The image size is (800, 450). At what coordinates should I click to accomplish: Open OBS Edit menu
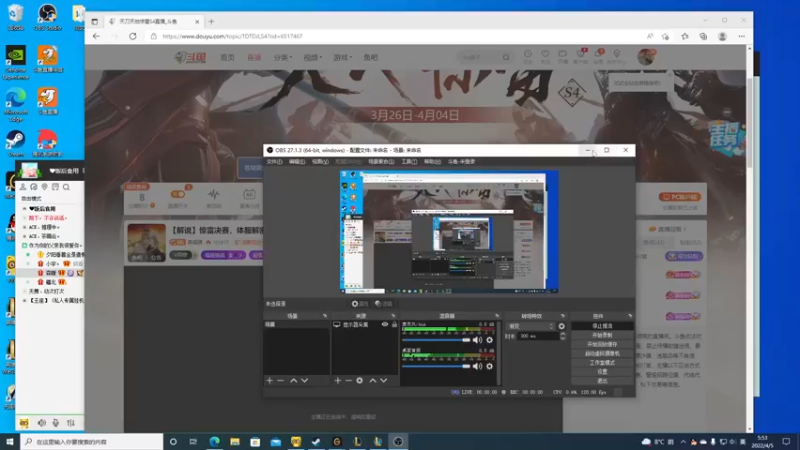(296, 162)
